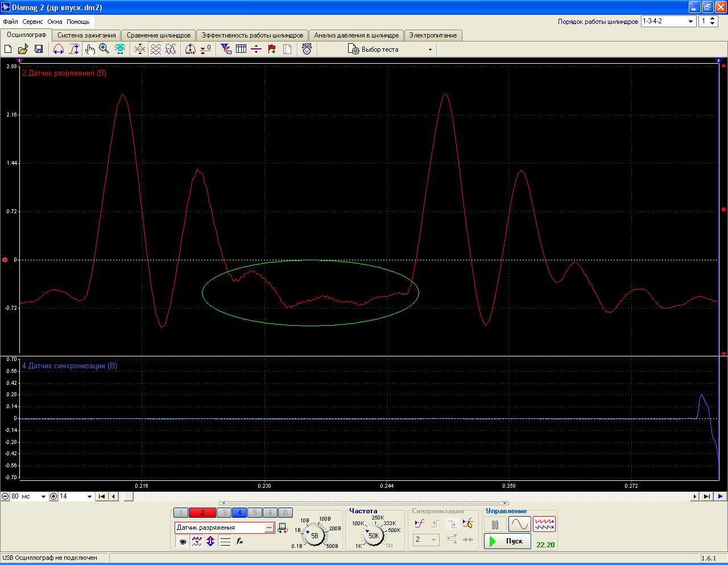Open the Сервис menu
This screenshot has width=728, height=565.
pyautogui.click(x=33, y=22)
